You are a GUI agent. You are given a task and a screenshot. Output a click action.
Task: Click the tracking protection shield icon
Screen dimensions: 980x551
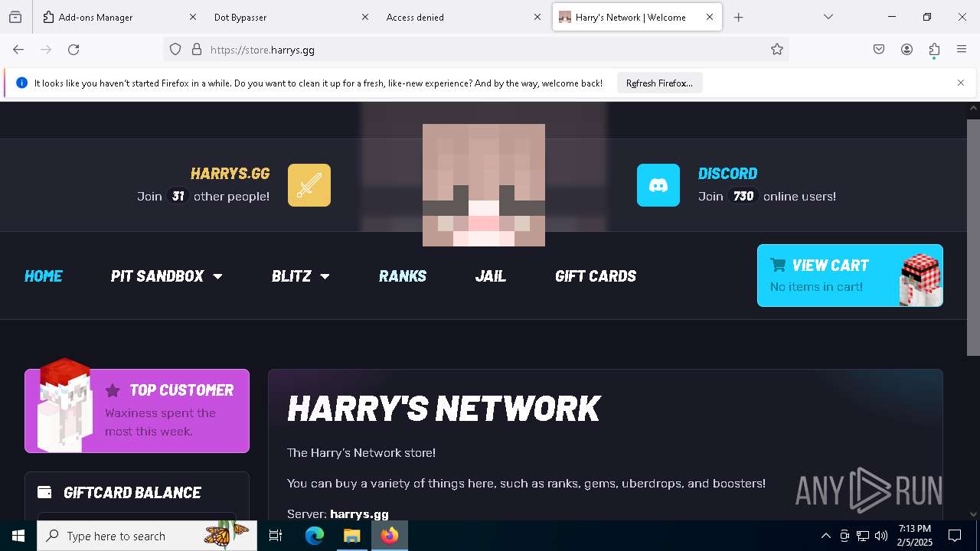(x=175, y=50)
